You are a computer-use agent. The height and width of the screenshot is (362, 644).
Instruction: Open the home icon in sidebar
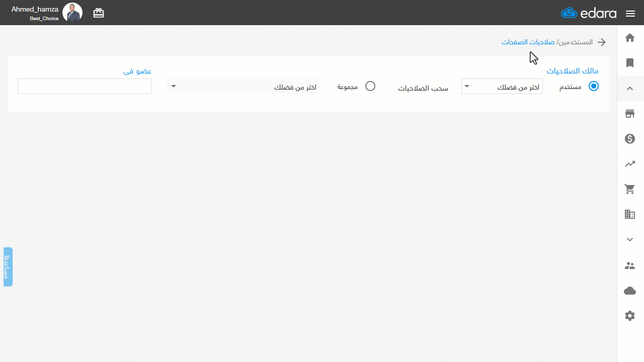[x=630, y=38]
